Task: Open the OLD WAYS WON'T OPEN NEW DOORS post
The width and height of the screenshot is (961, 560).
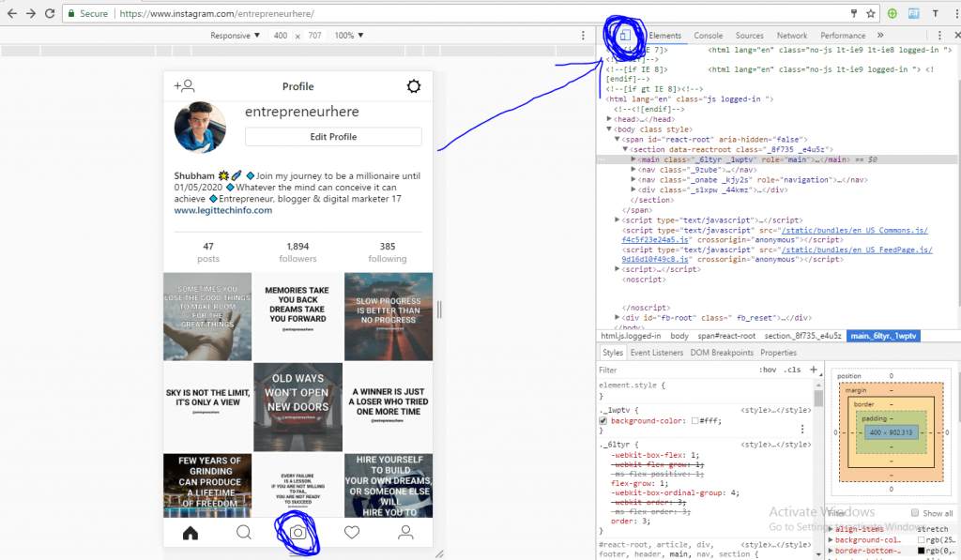Action: (297, 405)
